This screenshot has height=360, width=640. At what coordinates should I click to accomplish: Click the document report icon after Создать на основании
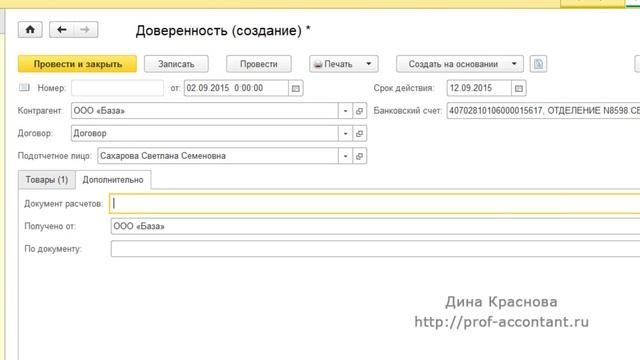click(x=538, y=64)
